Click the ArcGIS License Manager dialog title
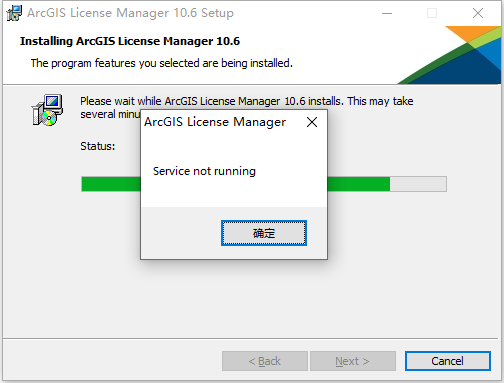 (215, 122)
